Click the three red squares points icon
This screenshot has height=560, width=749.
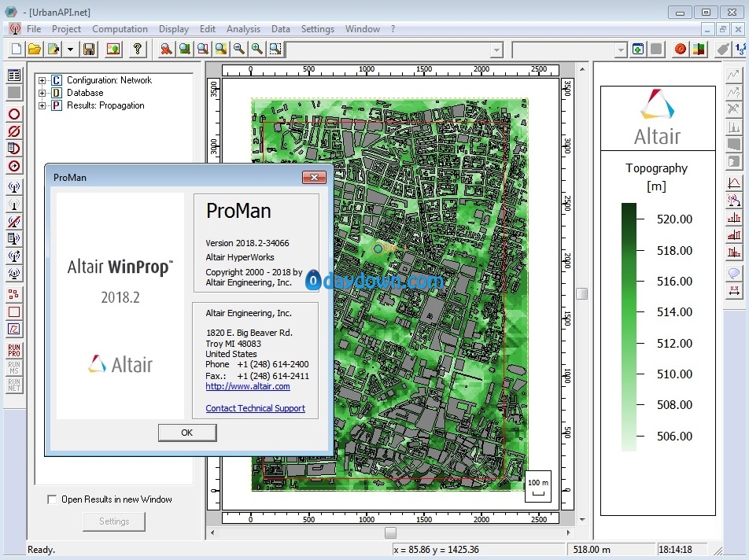coord(14,295)
